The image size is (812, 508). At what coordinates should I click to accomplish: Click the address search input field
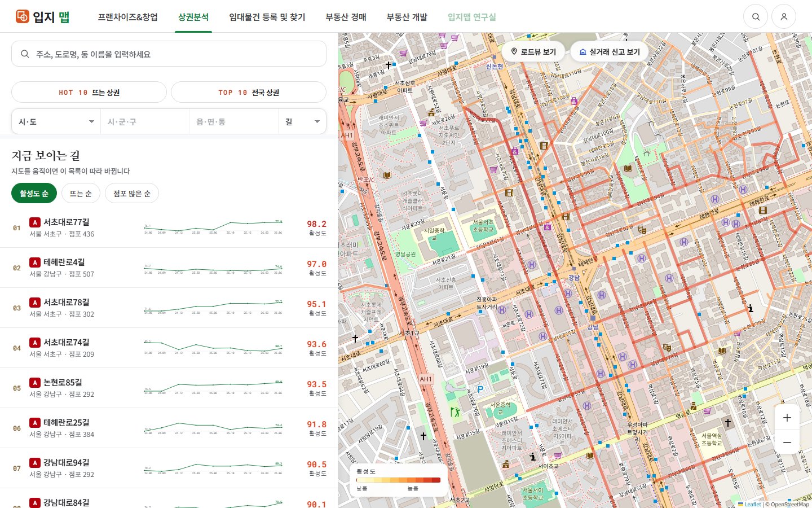(x=169, y=54)
